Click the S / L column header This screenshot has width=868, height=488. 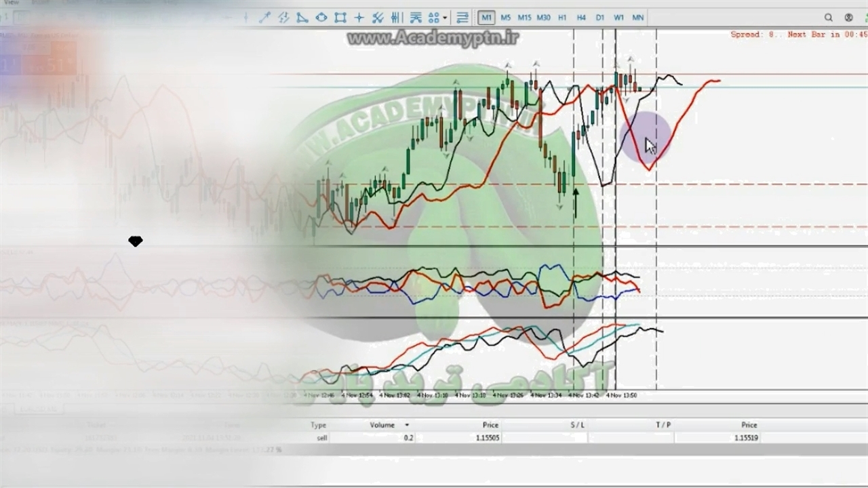tap(577, 425)
